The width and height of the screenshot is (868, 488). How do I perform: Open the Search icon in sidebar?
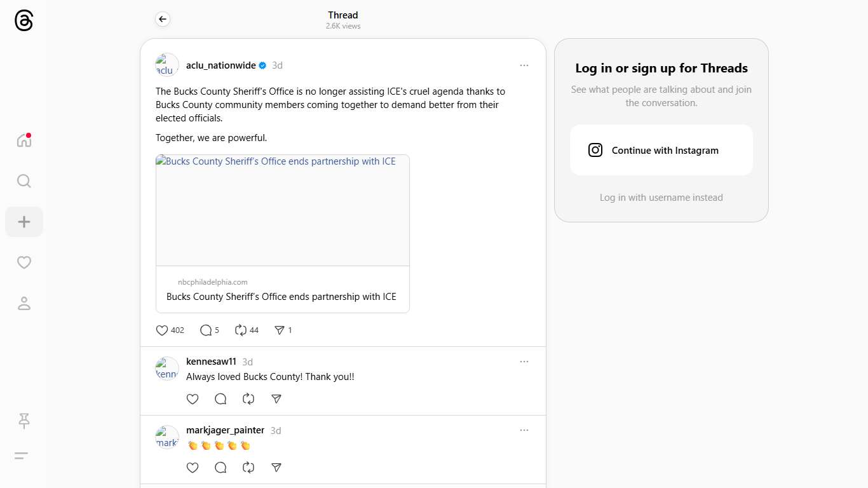(24, 181)
